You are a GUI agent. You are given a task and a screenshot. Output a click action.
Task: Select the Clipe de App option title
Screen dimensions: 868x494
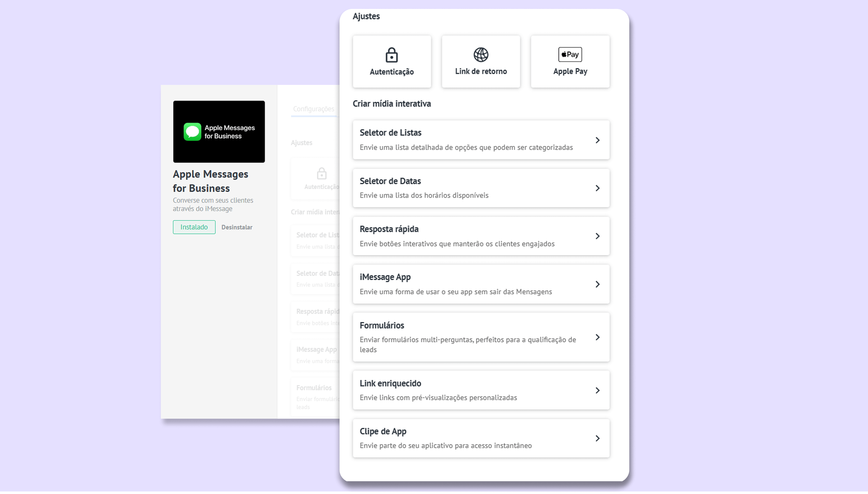[383, 431]
